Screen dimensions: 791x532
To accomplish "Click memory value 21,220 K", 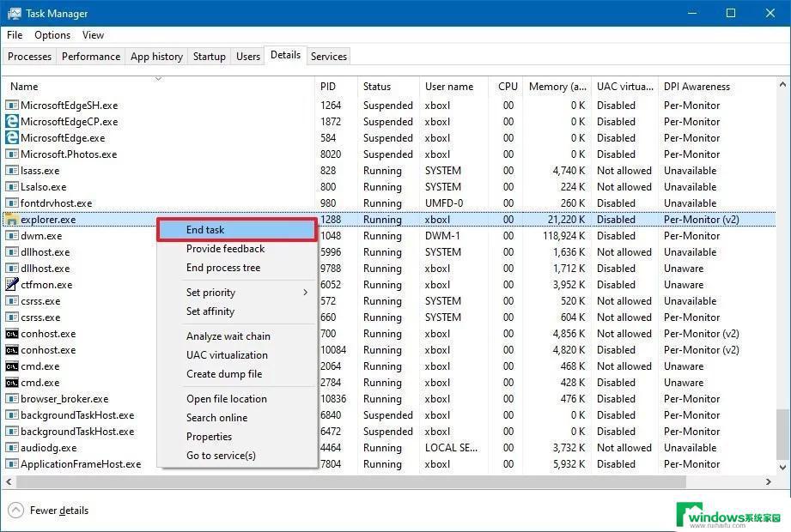I will 566,220.
